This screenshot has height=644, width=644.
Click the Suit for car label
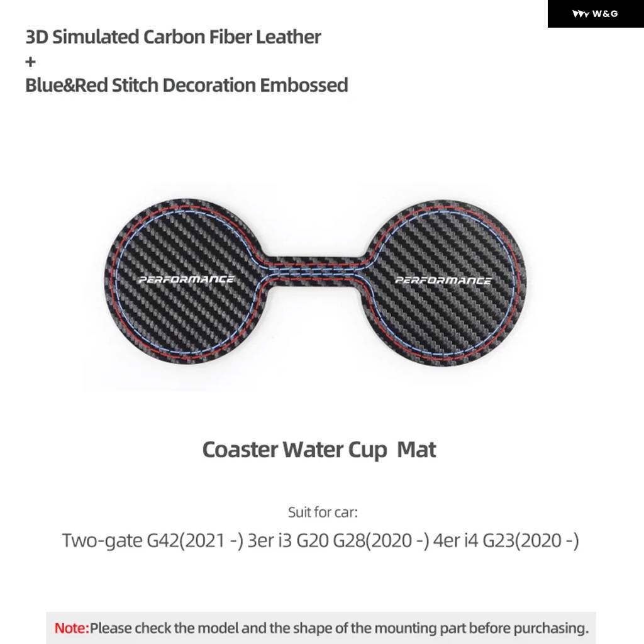(x=323, y=512)
